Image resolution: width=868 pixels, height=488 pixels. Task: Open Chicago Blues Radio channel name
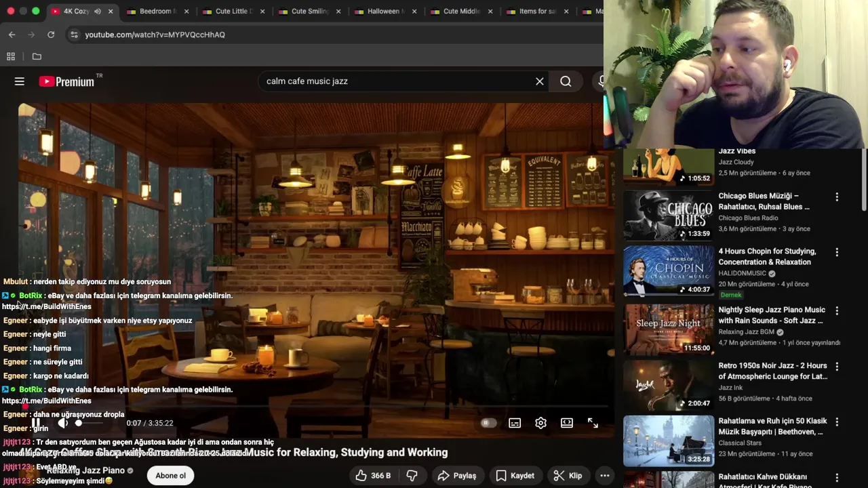click(x=748, y=218)
